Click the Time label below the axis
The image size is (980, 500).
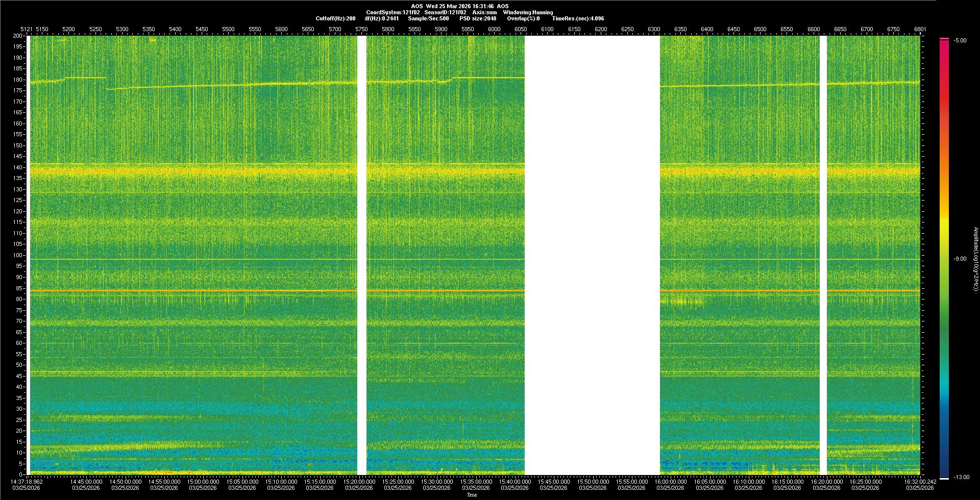pos(472,495)
